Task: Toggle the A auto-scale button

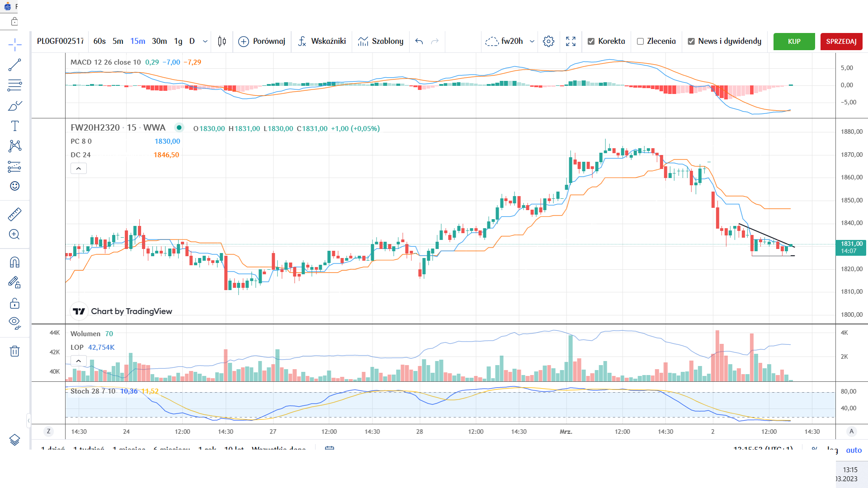Action: click(851, 432)
